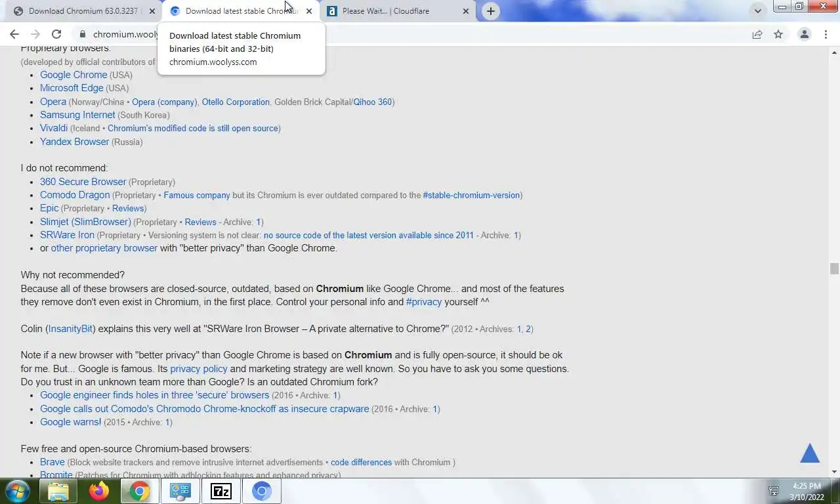Open the Slimjet (SlimBrowser) link
840x504 pixels.
85,222
